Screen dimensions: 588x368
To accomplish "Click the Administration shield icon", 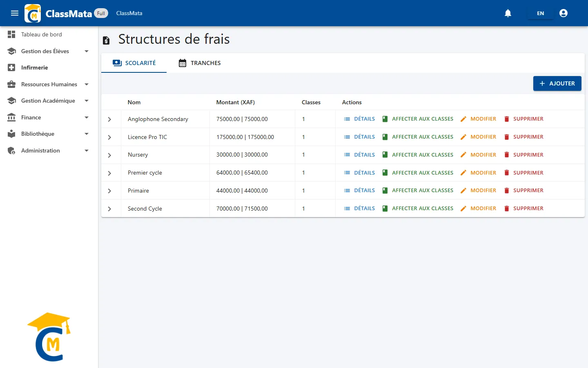I will (x=11, y=150).
